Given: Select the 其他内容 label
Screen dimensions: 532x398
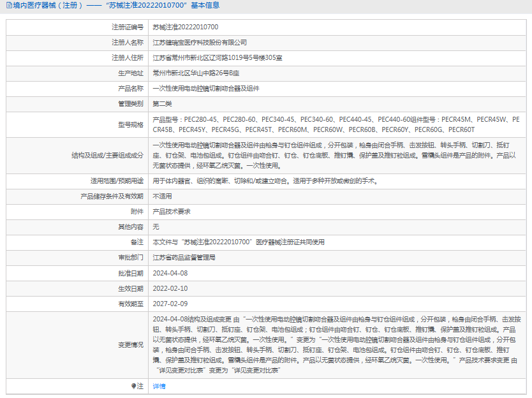Looking at the screenshot, I should click(131, 227).
